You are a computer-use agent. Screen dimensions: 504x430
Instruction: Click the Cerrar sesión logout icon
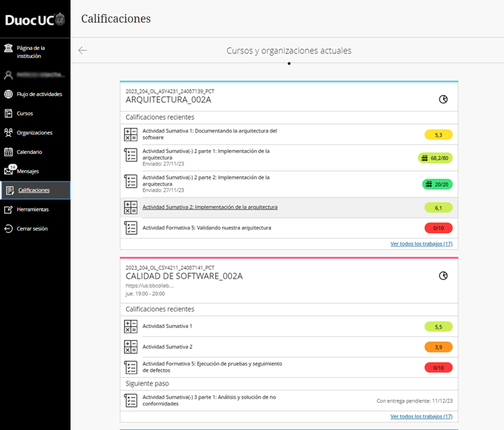8,229
